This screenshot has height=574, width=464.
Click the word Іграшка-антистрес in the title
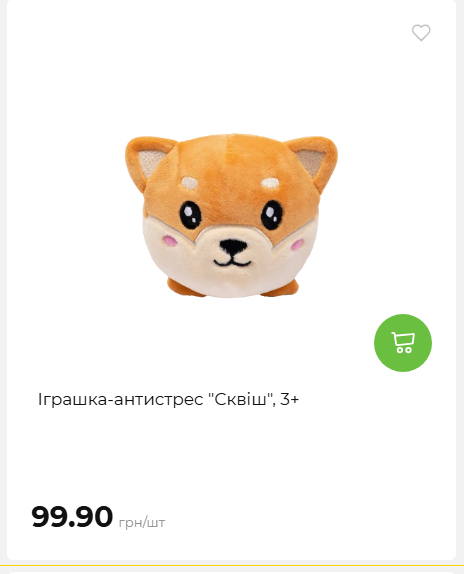(120, 399)
